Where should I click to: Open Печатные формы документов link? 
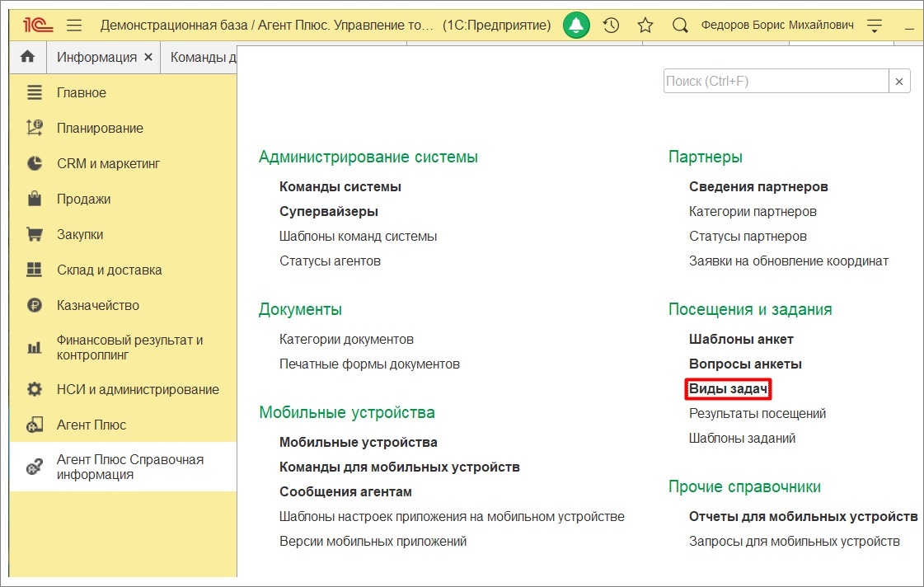[x=369, y=364]
